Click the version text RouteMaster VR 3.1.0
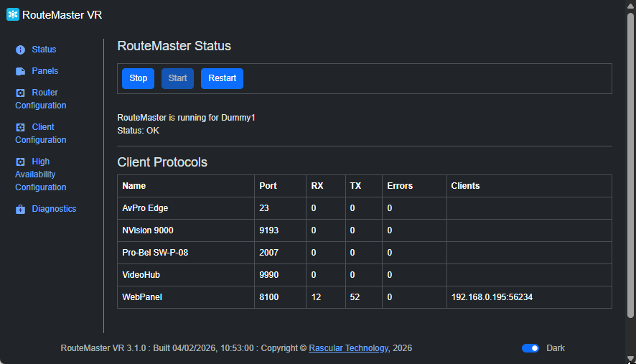Image resolution: width=636 pixels, height=364 pixels. click(103, 348)
